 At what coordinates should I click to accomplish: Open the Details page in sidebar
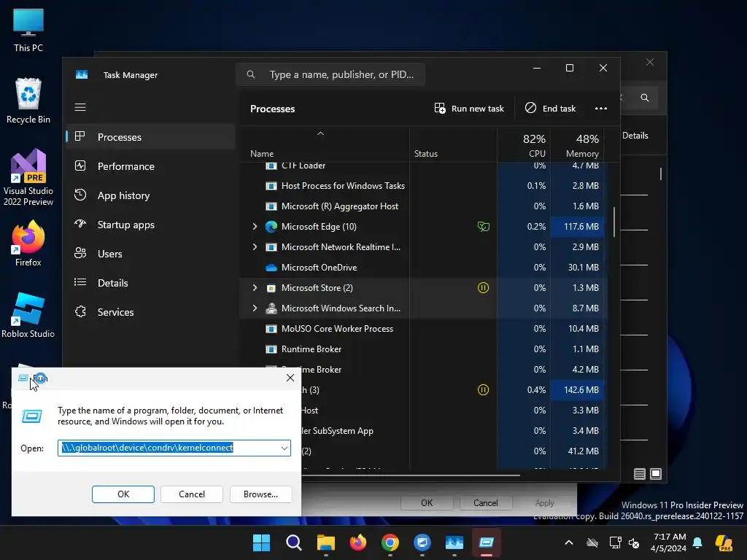click(150, 283)
